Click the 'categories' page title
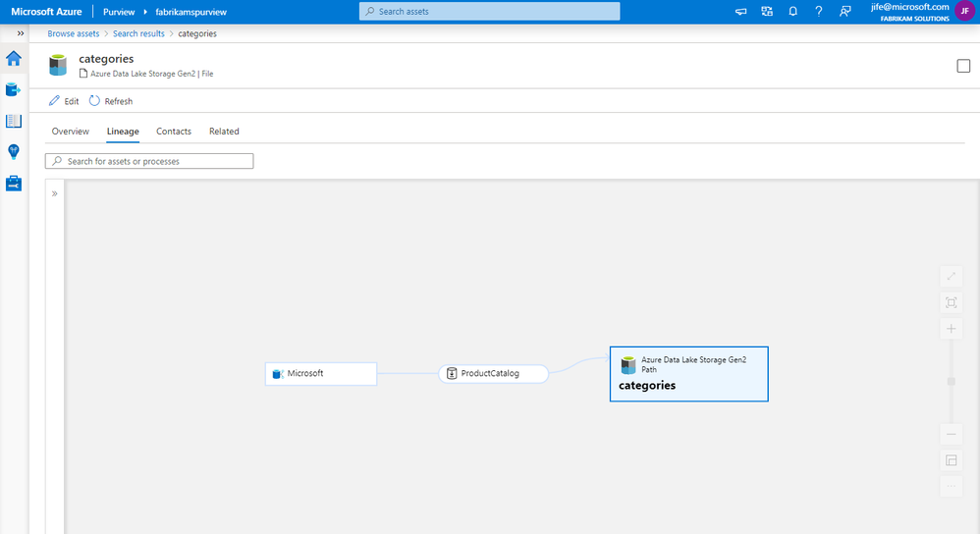The height and width of the screenshot is (534, 980). (106, 59)
